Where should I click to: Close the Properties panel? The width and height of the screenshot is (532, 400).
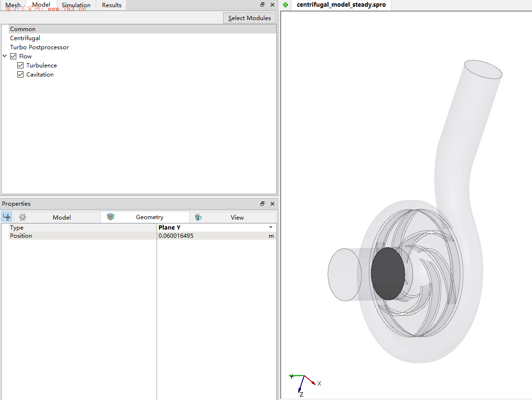point(272,204)
